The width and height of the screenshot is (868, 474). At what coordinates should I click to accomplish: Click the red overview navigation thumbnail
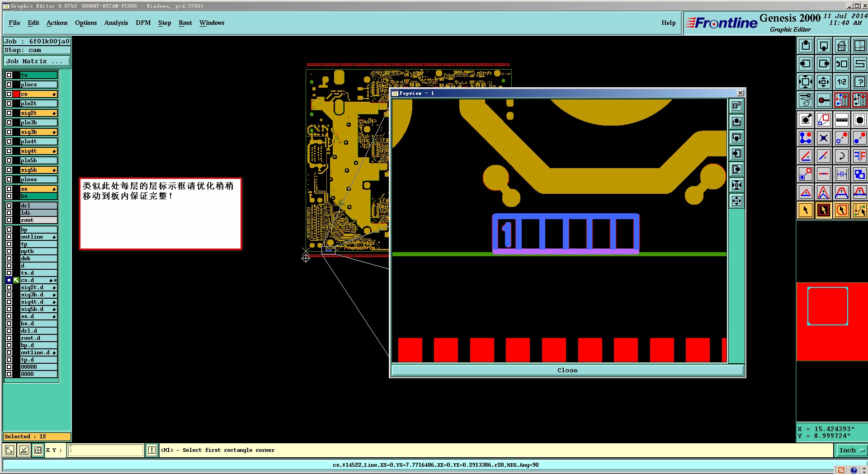click(832, 321)
